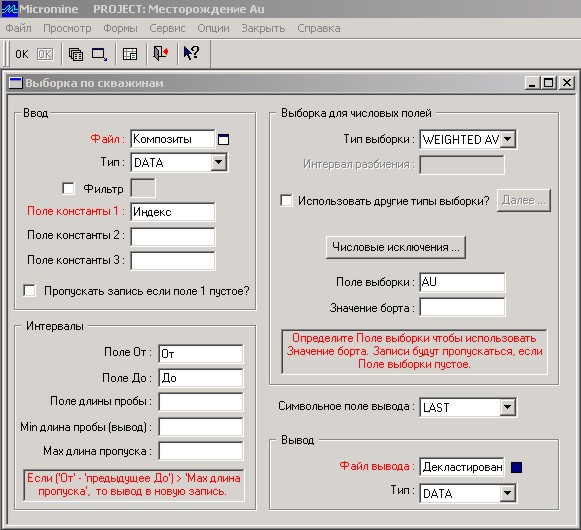The width and height of the screenshot is (581, 530).
Task: Click the Поле выборки field with AU
Action: click(x=462, y=282)
